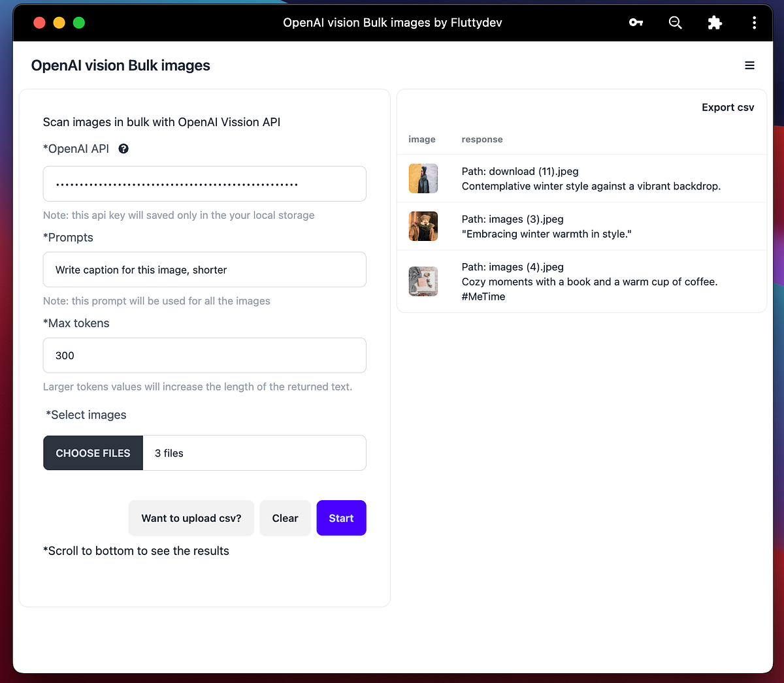The image size is (784, 683).
Task: Click the help icon beside OpenAI API label
Action: (x=123, y=148)
